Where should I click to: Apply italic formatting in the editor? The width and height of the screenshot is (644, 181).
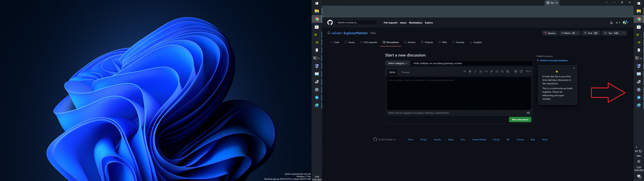tap(475, 72)
